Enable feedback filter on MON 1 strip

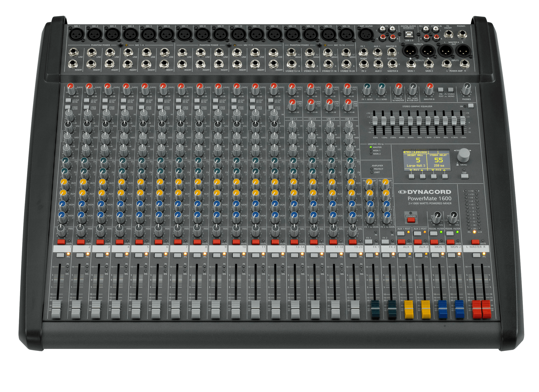coord(433,234)
